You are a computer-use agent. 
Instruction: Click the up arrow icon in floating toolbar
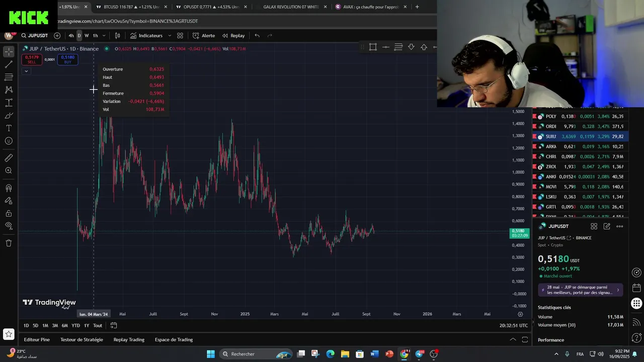[x=424, y=47]
